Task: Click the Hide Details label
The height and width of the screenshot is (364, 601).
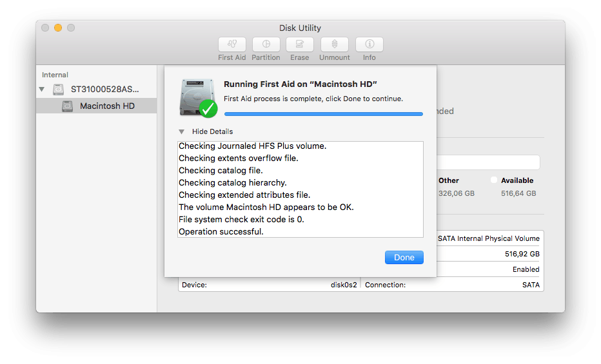Action: tap(212, 131)
